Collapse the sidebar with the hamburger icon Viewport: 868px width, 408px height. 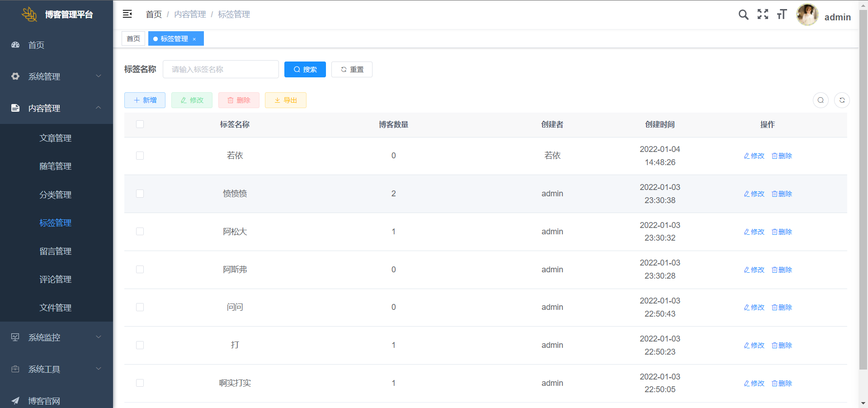click(127, 14)
